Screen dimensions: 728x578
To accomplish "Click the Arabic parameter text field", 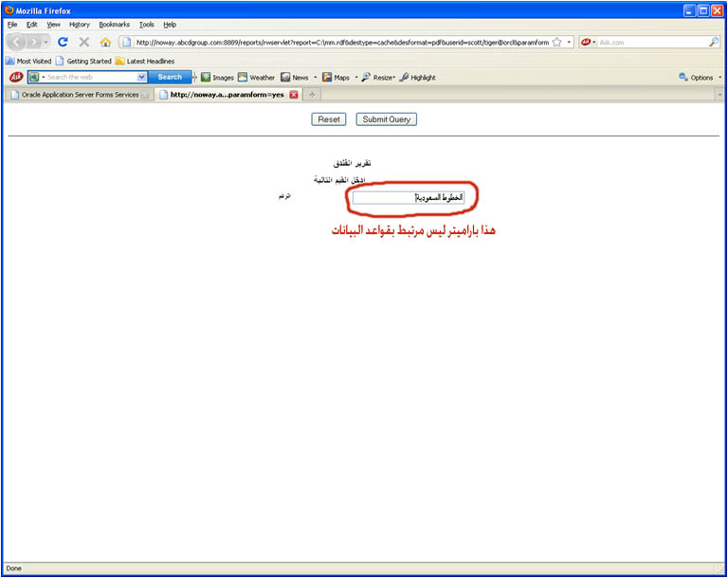I will pyautogui.click(x=408, y=197).
